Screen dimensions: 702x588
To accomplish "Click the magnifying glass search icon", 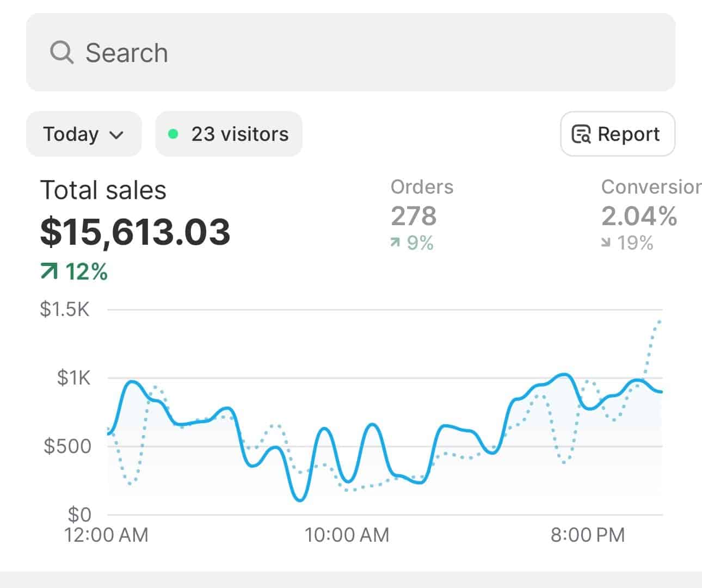I will (61, 53).
